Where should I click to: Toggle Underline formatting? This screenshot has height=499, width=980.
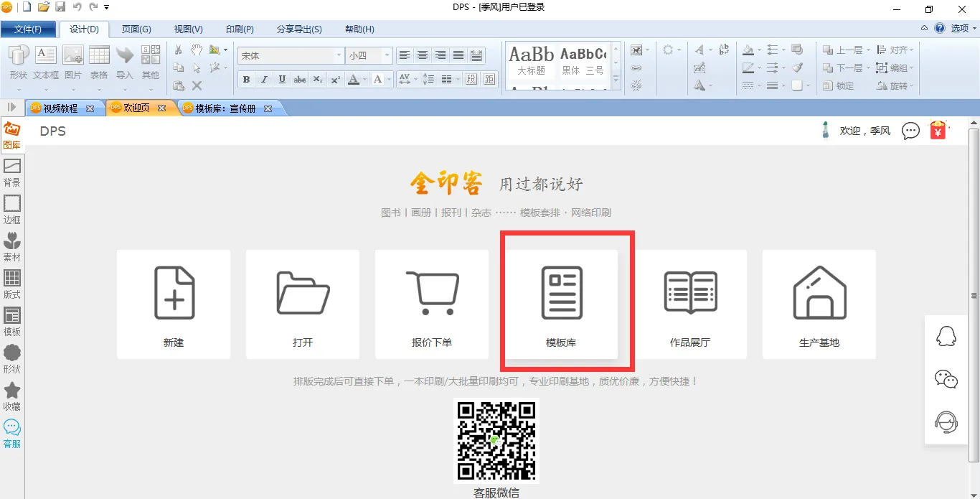tap(282, 80)
